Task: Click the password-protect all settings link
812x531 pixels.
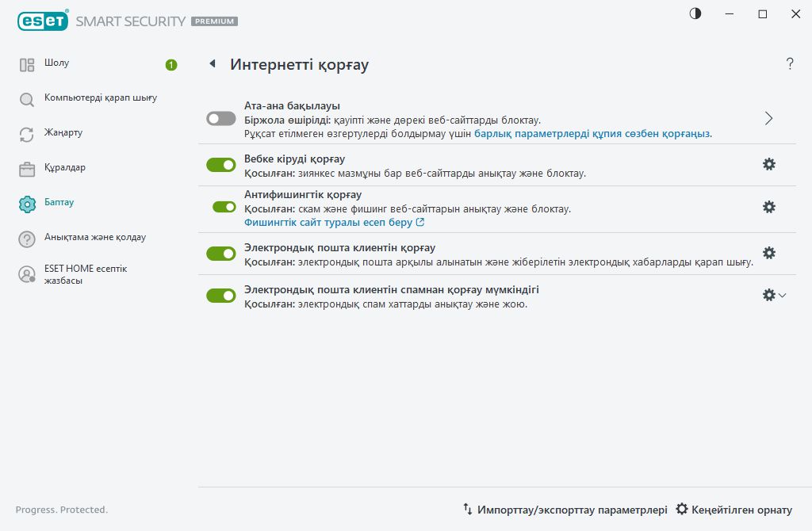Action: (592, 134)
